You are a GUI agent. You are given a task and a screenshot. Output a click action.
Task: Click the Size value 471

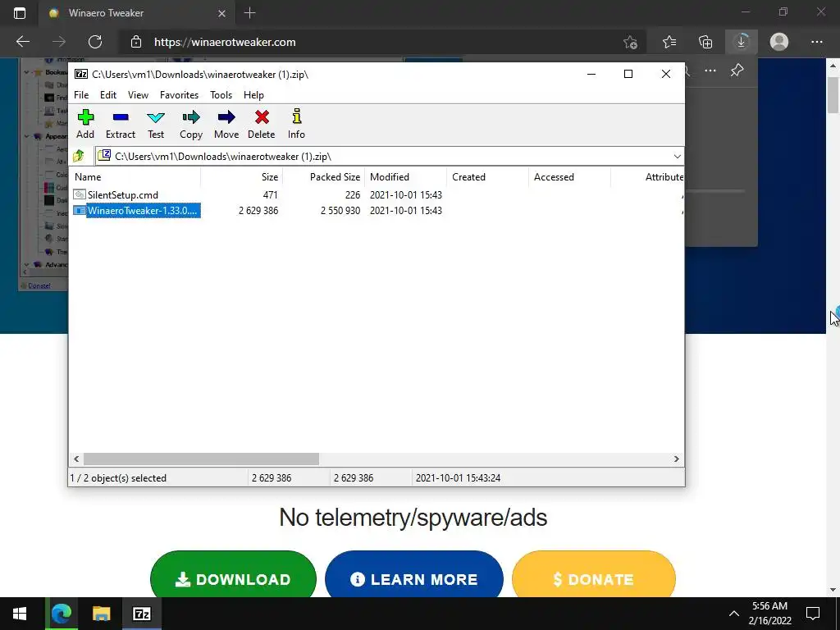pos(270,195)
